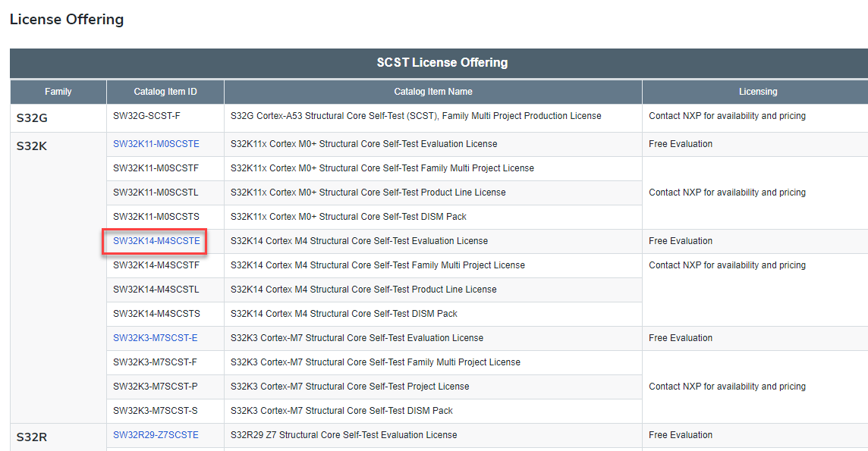Click the Family column header
The height and width of the screenshot is (451, 868).
pos(58,92)
